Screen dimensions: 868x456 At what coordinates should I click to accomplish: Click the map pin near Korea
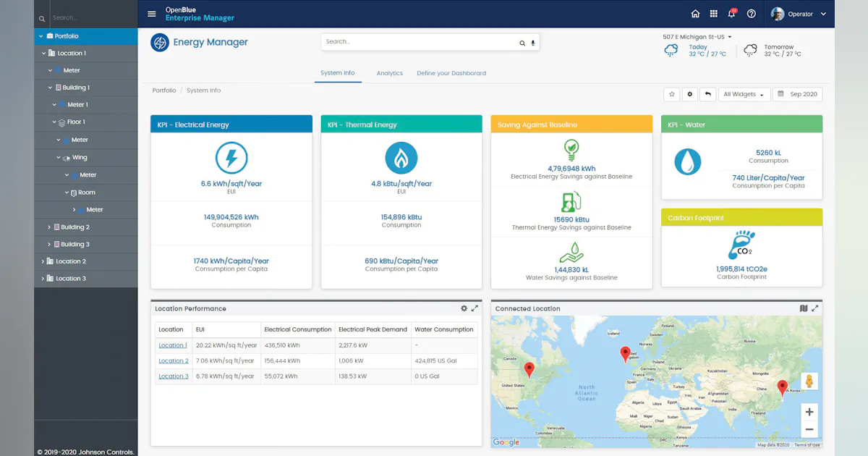point(782,387)
